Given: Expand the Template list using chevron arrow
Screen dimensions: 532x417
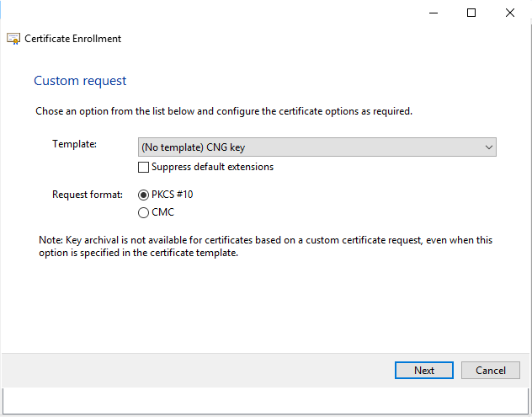Looking at the screenshot, I should pyautogui.click(x=489, y=147).
